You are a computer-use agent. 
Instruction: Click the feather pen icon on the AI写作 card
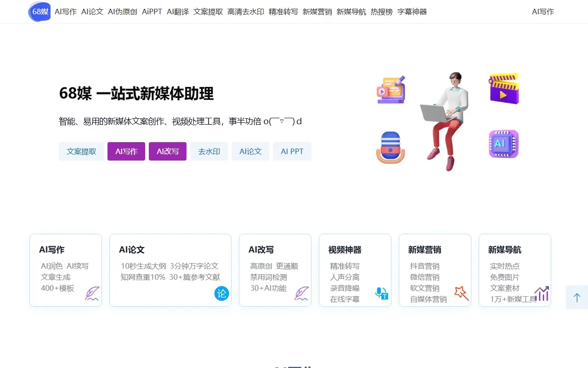92,294
